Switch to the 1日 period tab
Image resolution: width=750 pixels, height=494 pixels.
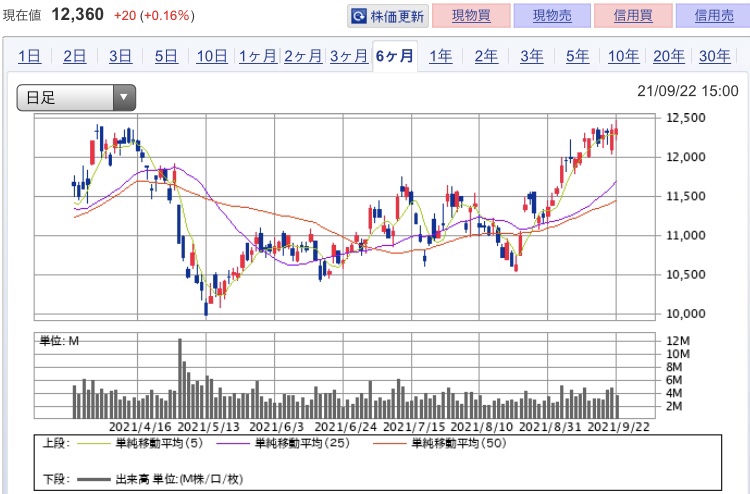click(30, 56)
